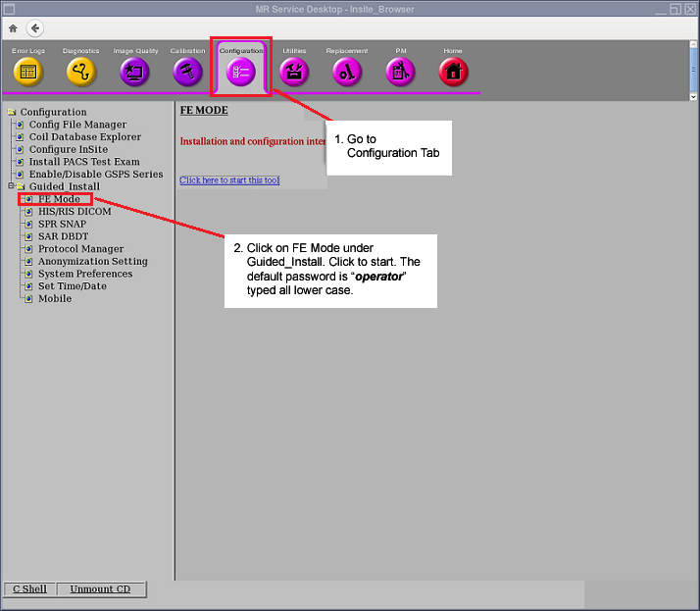Open the Image Quality icon
Image resolution: width=700 pixels, height=611 pixels.
point(133,72)
